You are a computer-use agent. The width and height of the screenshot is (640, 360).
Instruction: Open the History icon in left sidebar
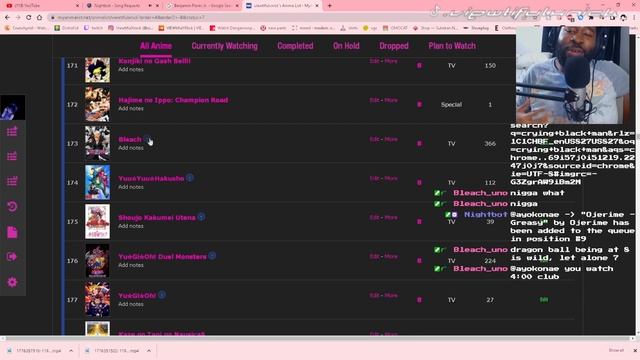[x=12, y=207]
